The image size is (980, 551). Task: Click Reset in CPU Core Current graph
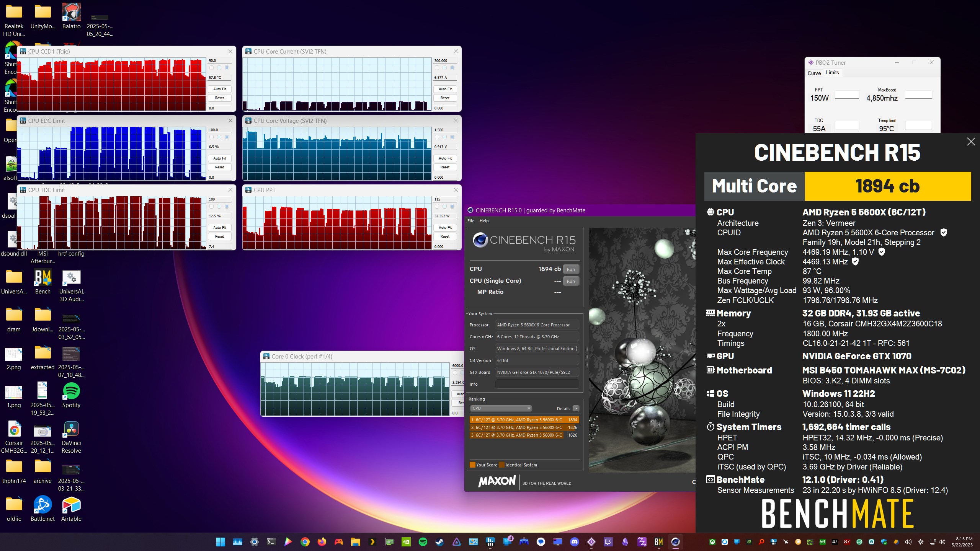click(x=445, y=98)
